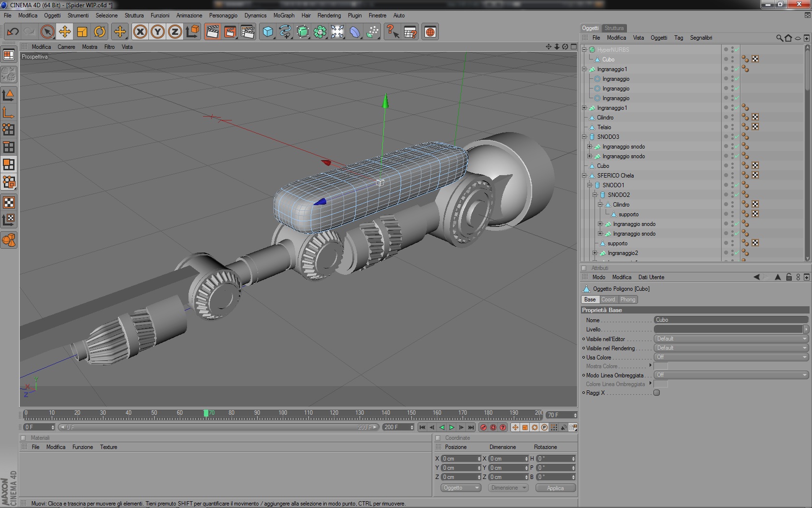Activate the Rotate tool

99,32
